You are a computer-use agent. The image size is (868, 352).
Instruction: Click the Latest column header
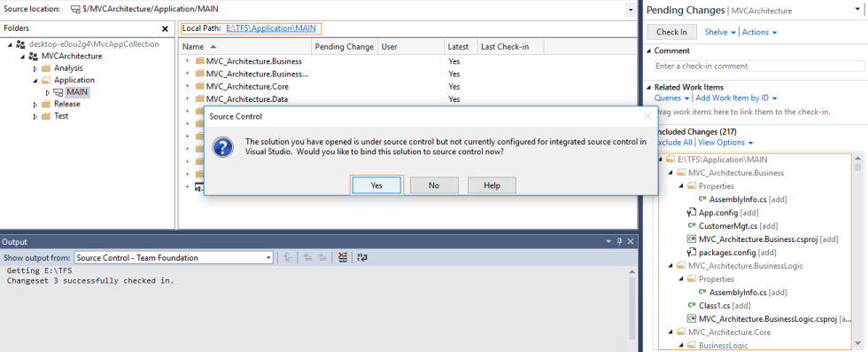[x=461, y=47]
